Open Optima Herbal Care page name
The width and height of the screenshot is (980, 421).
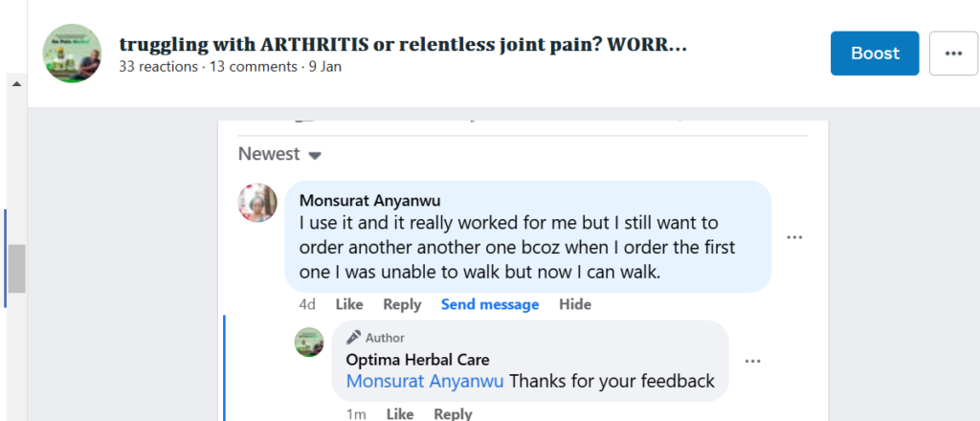click(417, 360)
